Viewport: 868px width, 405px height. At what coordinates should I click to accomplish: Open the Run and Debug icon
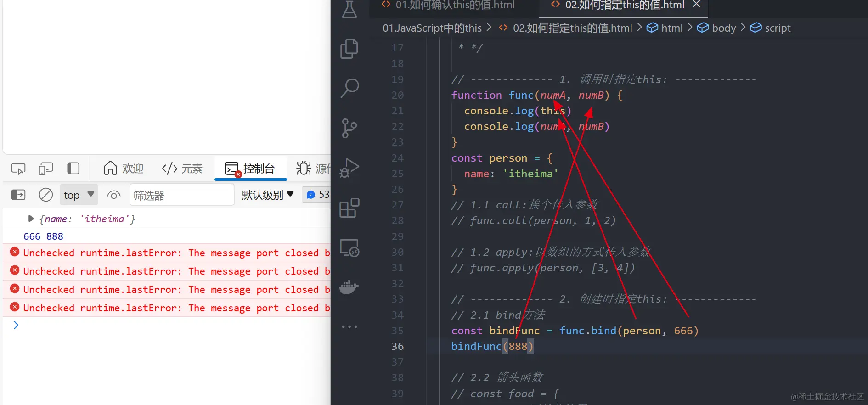click(349, 168)
